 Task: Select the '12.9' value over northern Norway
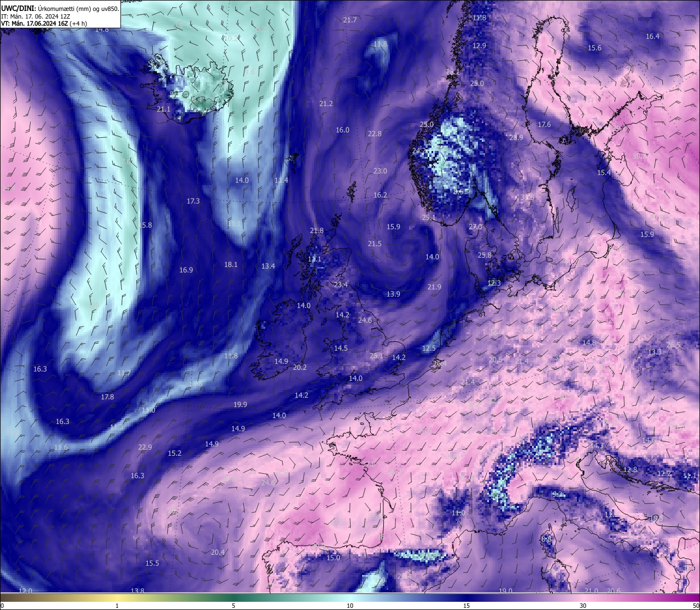coord(479,46)
